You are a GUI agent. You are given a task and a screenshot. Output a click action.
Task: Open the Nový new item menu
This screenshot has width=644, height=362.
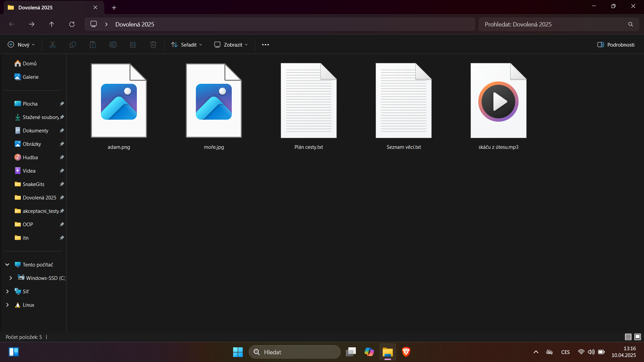pos(20,44)
